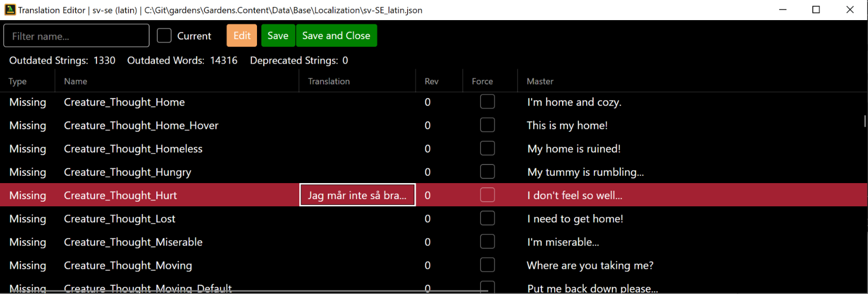Click the Translation Editor app icon
Image resolution: width=868 pixels, height=294 pixels.
click(10, 10)
